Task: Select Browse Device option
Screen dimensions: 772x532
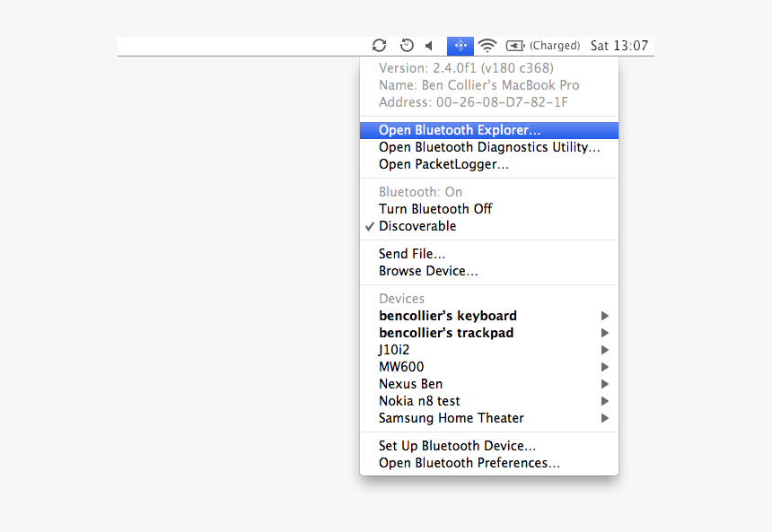Action: [x=428, y=270]
